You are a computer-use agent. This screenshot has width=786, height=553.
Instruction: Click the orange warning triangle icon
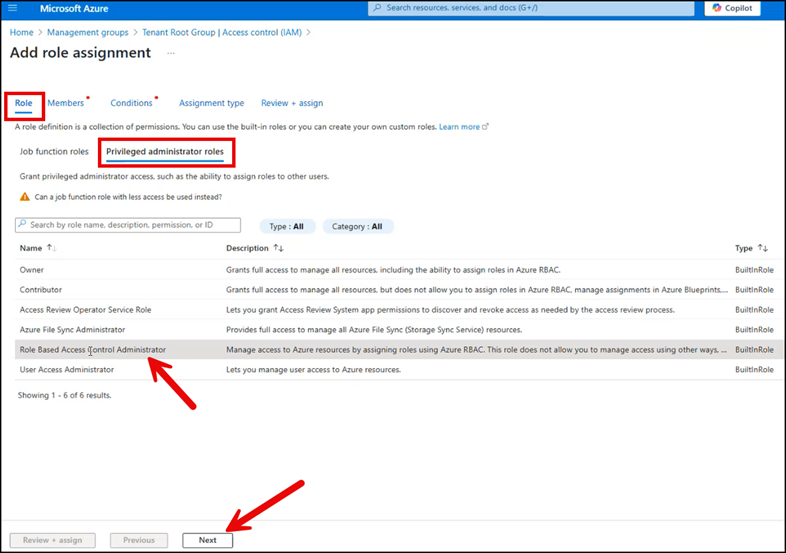click(25, 197)
